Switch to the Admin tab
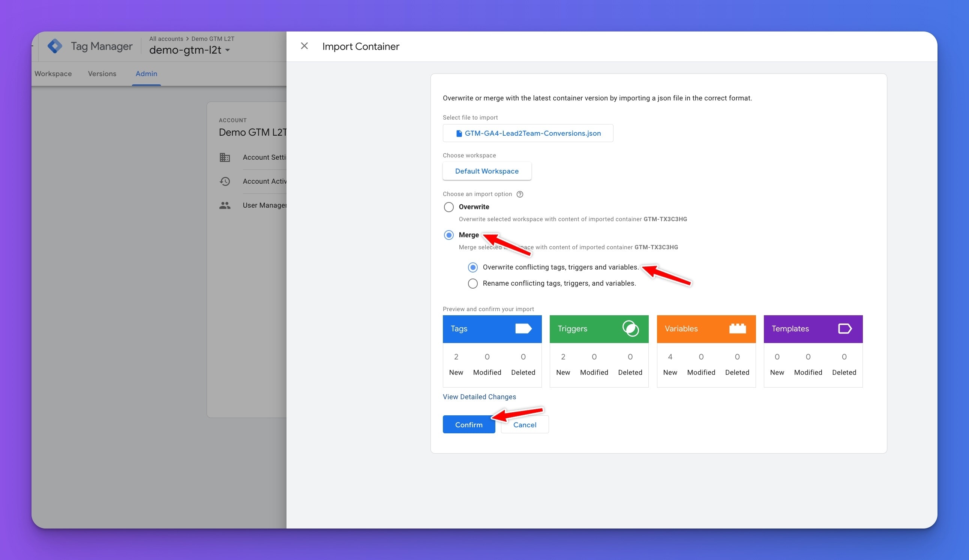969x560 pixels. 146,73
